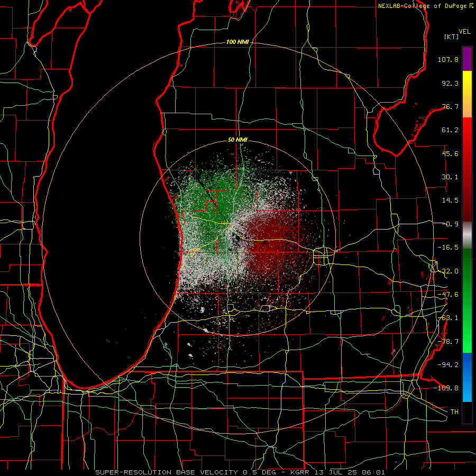Click the -16.5 legend value
This screenshot has height=476, width=476.
pos(448,248)
